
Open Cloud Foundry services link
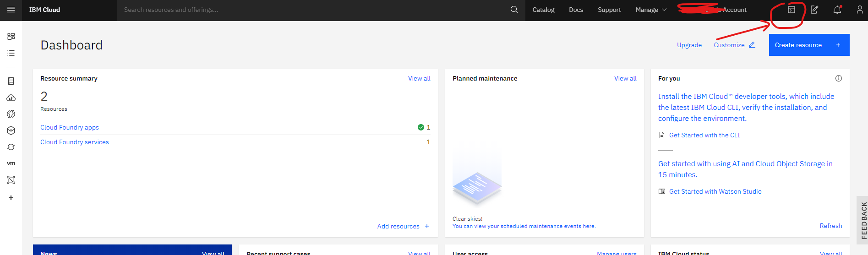(x=75, y=142)
